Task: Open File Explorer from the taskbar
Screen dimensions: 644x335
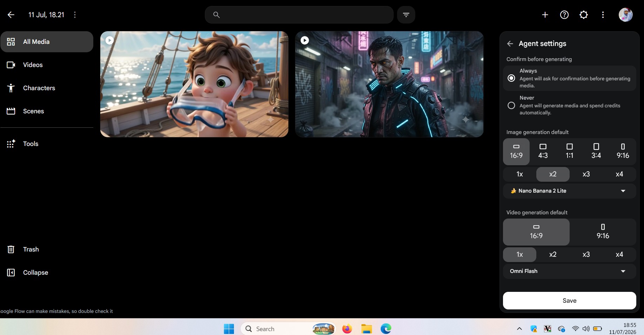Action: click(x=367, y=329)
